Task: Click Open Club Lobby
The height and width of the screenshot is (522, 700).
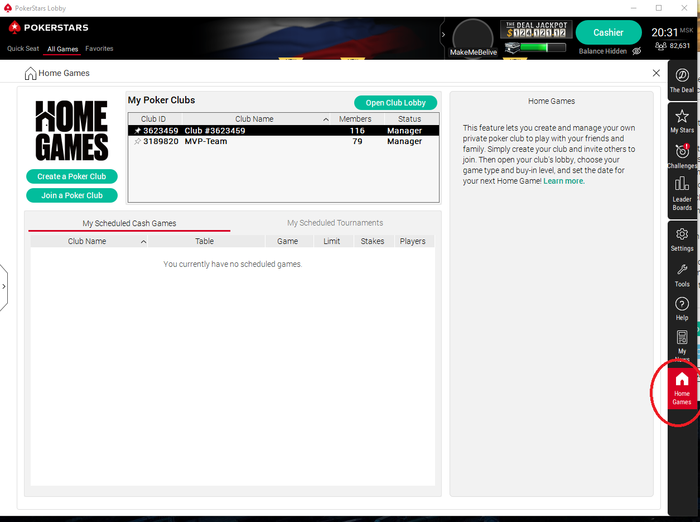Action: 396,103
